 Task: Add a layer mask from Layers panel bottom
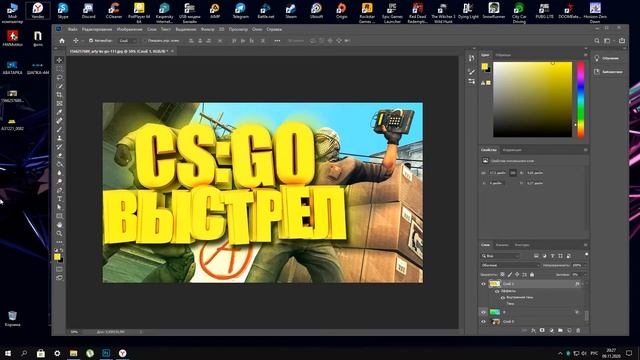tap(542, 330)
